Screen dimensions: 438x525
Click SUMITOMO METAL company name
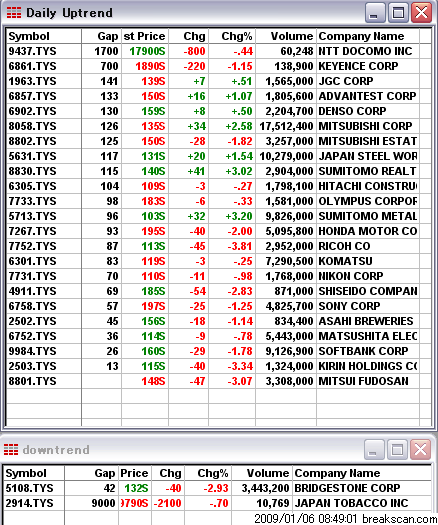pyautogui.click(x=368, y=216)
